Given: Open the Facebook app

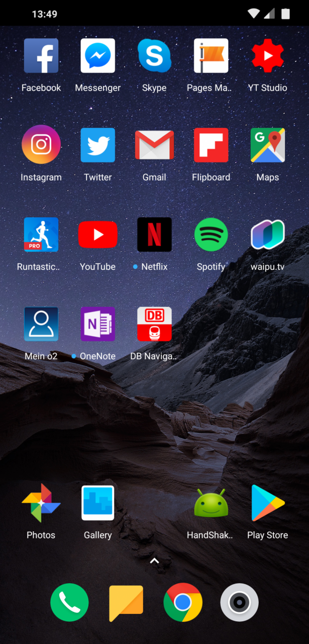Looking at the screenshot, I should [41, 56].
